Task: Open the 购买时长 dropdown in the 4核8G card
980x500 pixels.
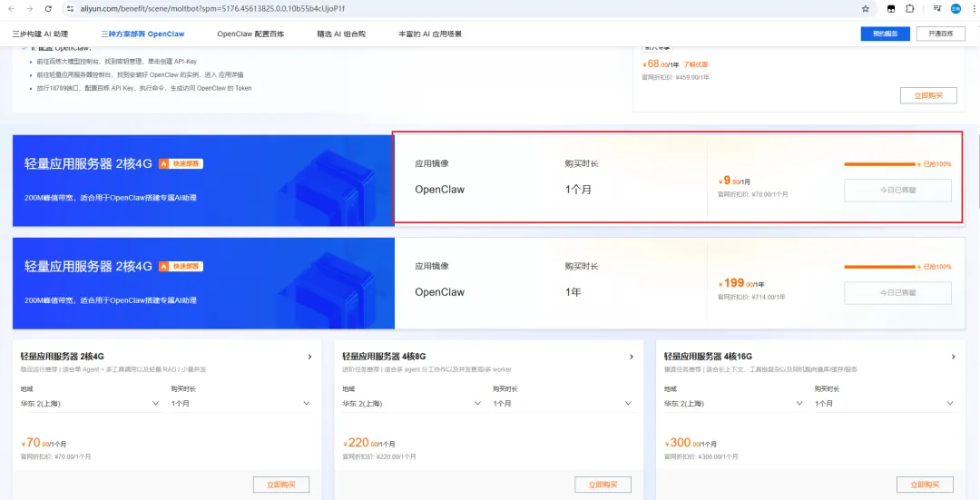Action: tap(563, 404)
